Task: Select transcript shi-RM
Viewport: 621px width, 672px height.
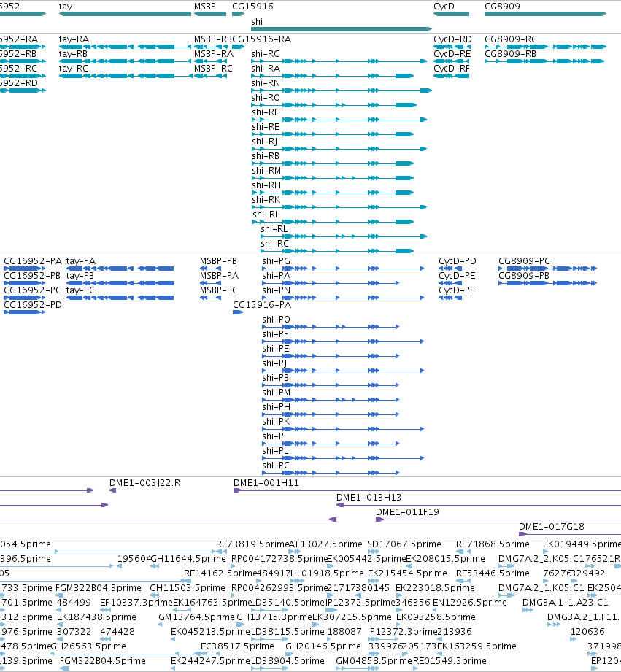Action: pyautogui.click(x=266, y=171)
